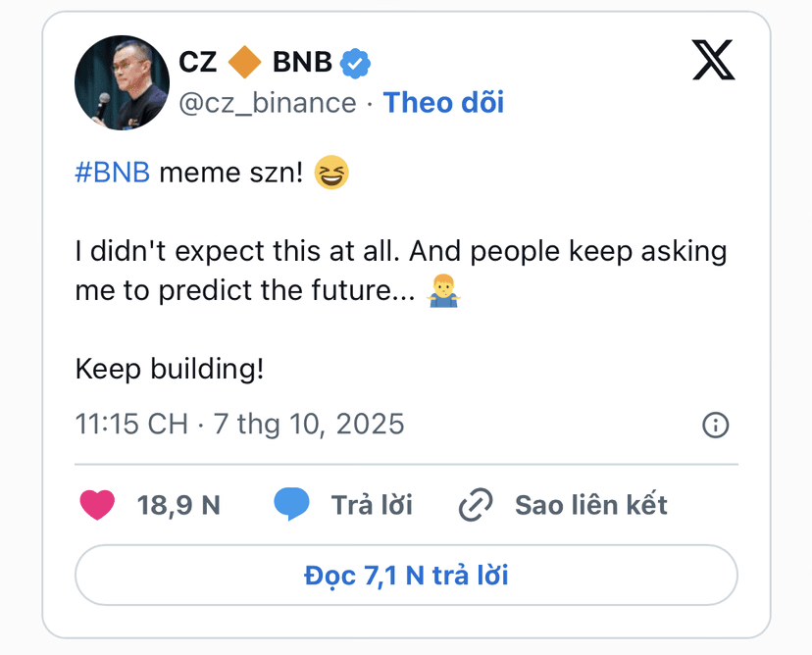Open the 11:15 CH timestamp link
Image resolution: width=812 pixels, height=655 pixels.
click(239, 424)
